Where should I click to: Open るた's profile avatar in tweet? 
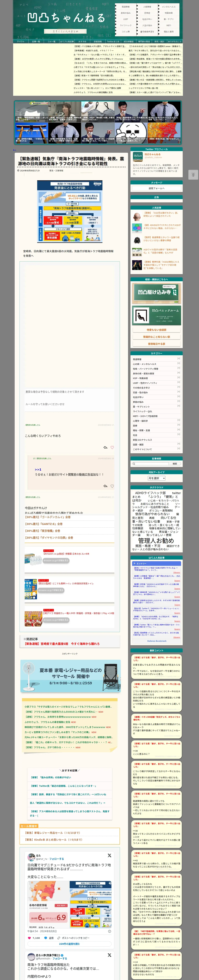click(x=31, y=857)
